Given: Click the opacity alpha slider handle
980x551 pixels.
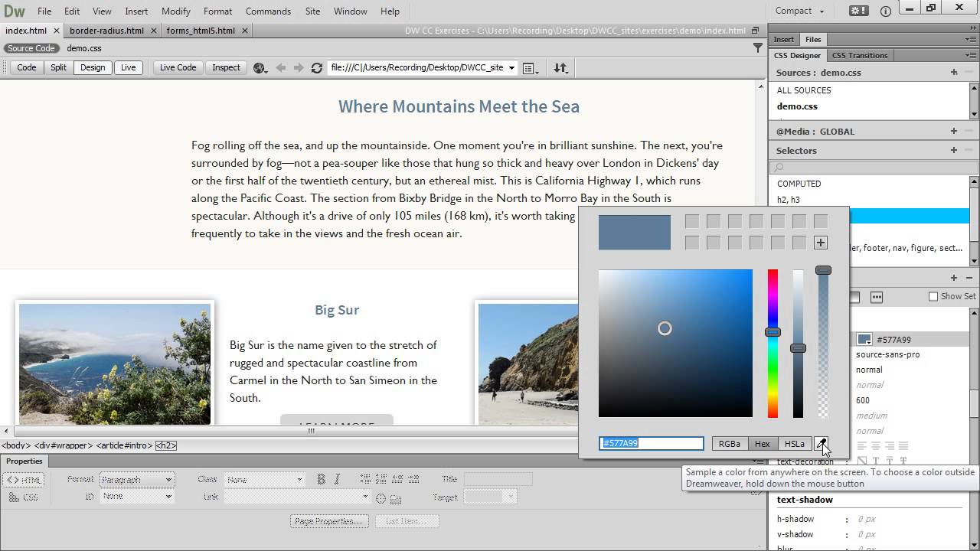Looking at the screenshot, I should [x=823, y=270].
